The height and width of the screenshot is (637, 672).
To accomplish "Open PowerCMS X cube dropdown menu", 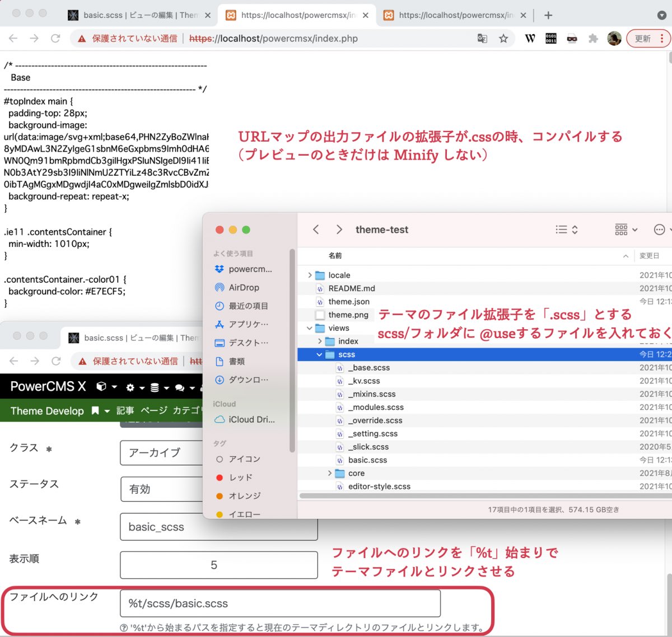I will (106, 387).
